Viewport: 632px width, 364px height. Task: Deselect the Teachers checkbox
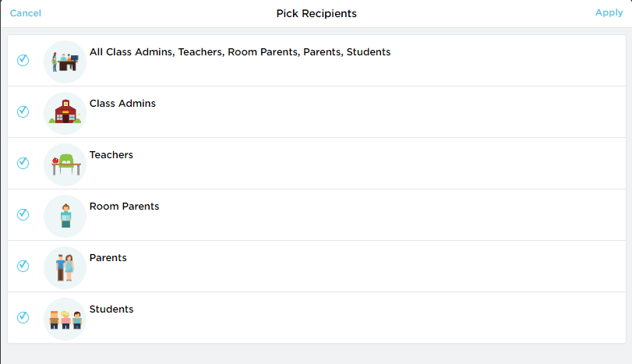click(x=23, y=163)
